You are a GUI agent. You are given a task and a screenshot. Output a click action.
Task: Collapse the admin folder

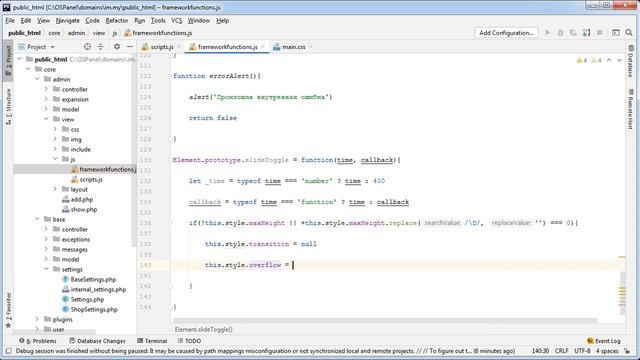tap(37, 79)
